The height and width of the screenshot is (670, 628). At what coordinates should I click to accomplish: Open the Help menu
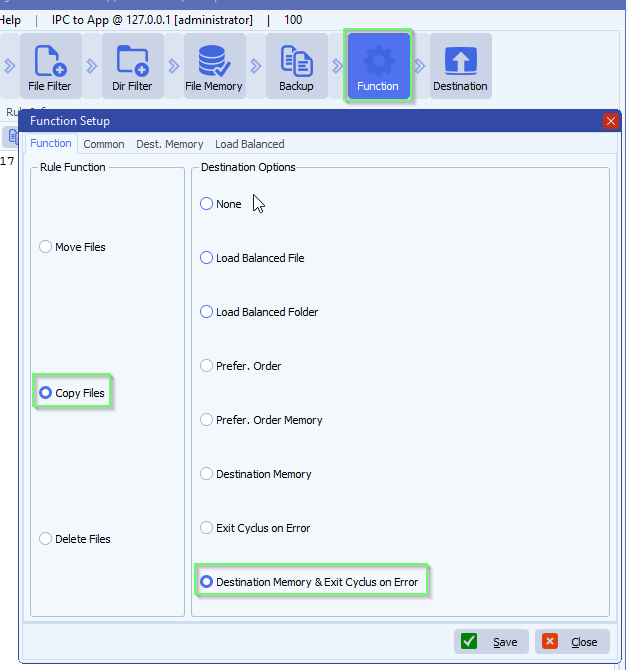click(x=10, y=20)
